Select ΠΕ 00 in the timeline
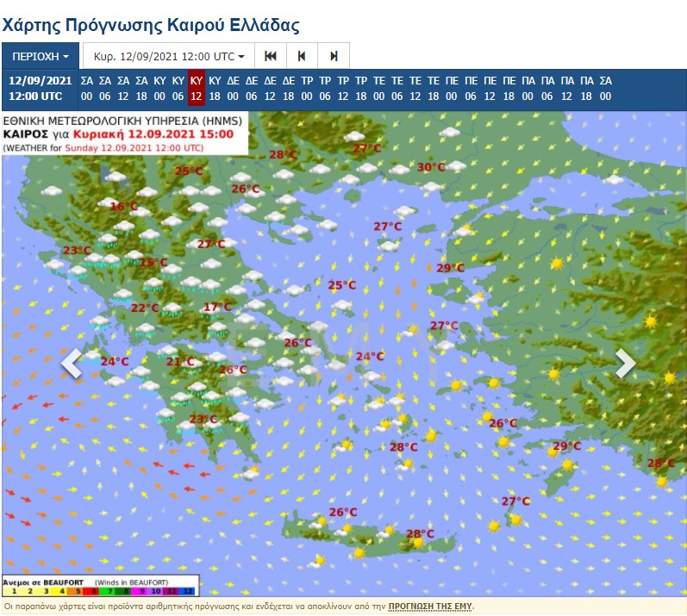 452,88
